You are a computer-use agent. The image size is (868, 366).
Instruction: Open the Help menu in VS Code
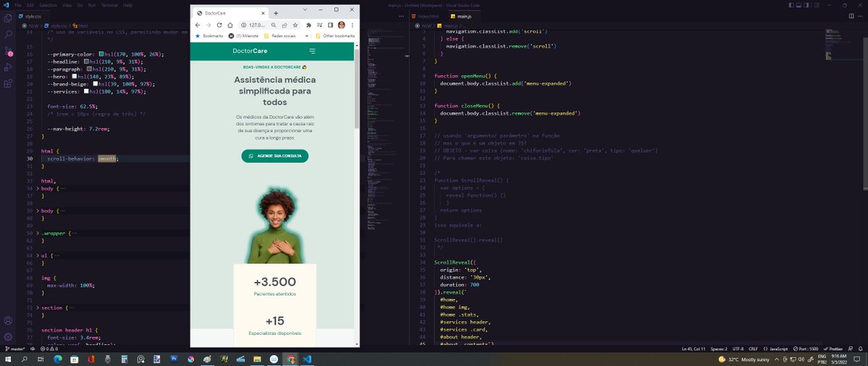(x=128, y=5)
